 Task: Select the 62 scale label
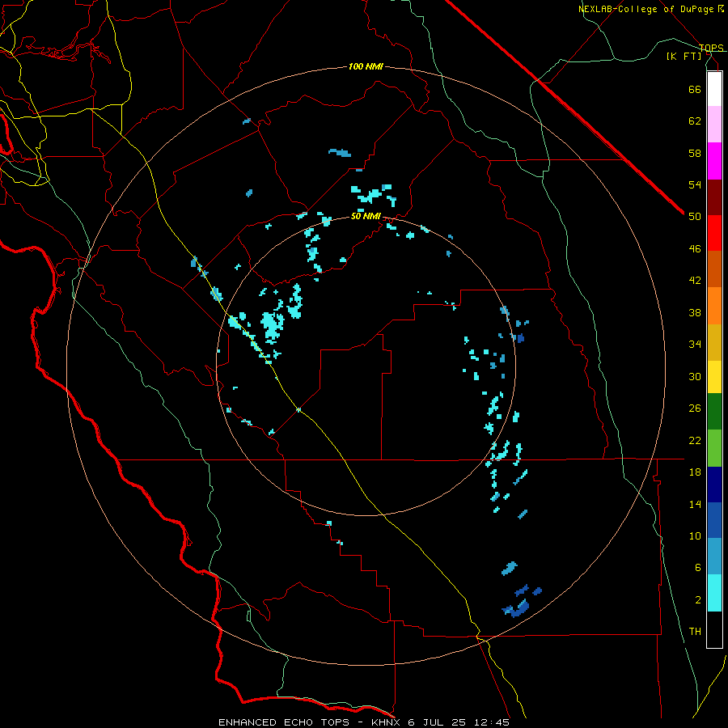point(695,121)
